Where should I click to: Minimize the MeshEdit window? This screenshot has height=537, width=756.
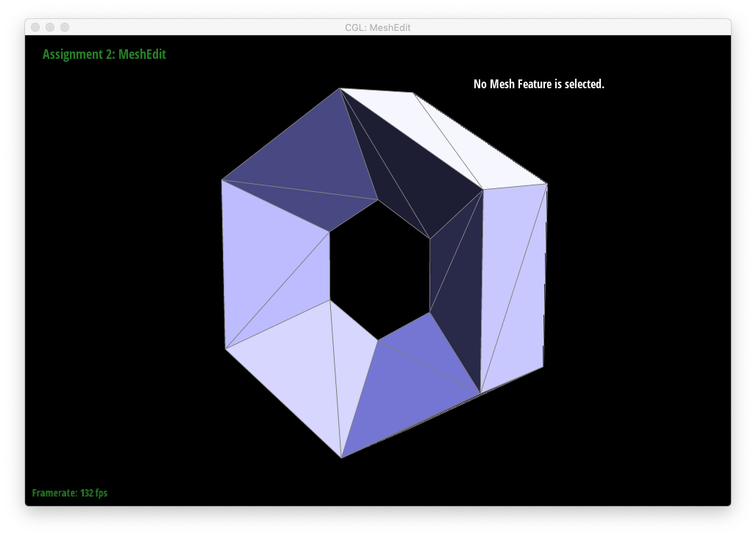click(x=50, y=27)
